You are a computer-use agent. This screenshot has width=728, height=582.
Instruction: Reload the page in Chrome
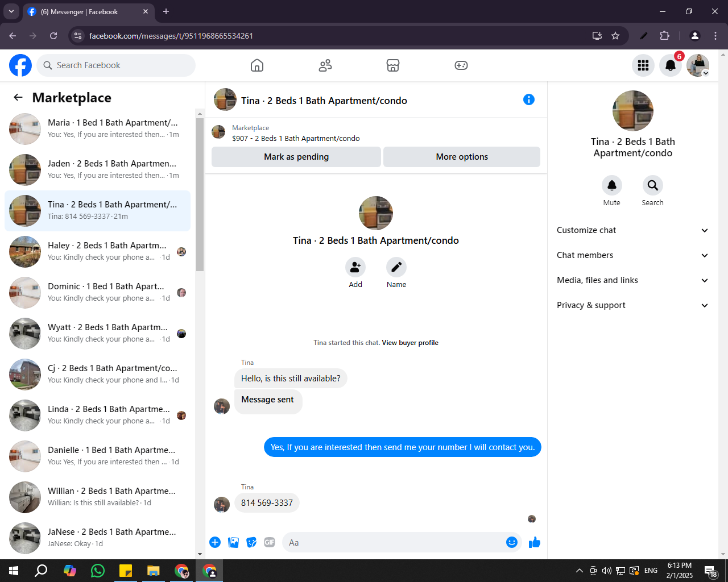(53, 36)
